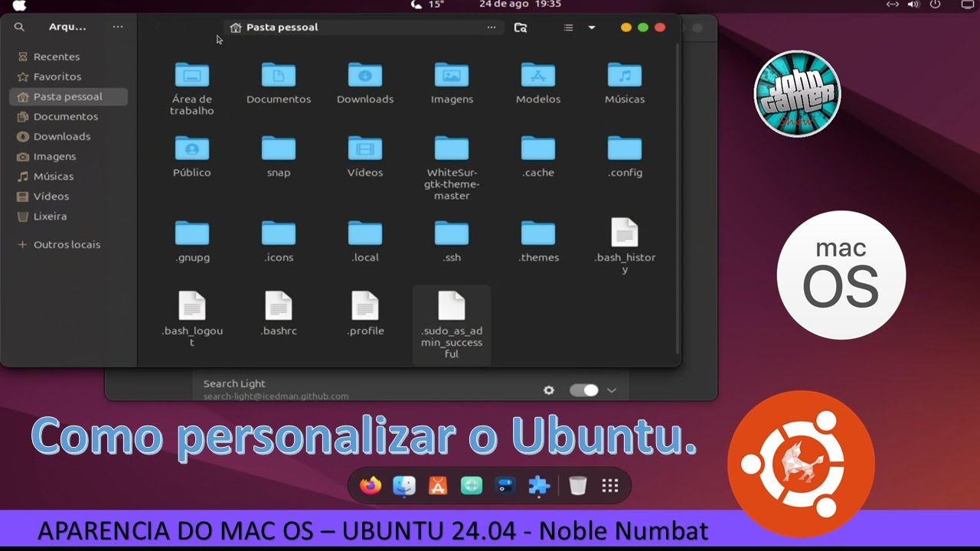Click the search magnifier in the sidebar header
This screenshot has height=551, width=980.
(19, 27)
